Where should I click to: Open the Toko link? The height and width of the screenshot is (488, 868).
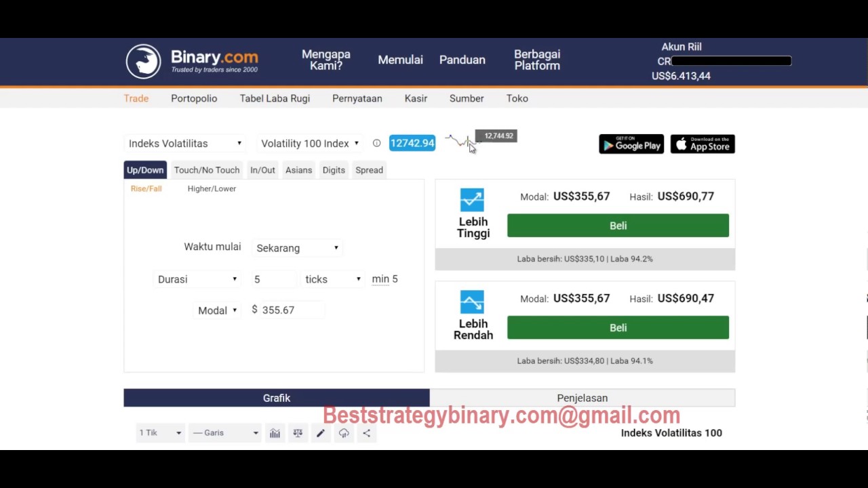point(517,98)
